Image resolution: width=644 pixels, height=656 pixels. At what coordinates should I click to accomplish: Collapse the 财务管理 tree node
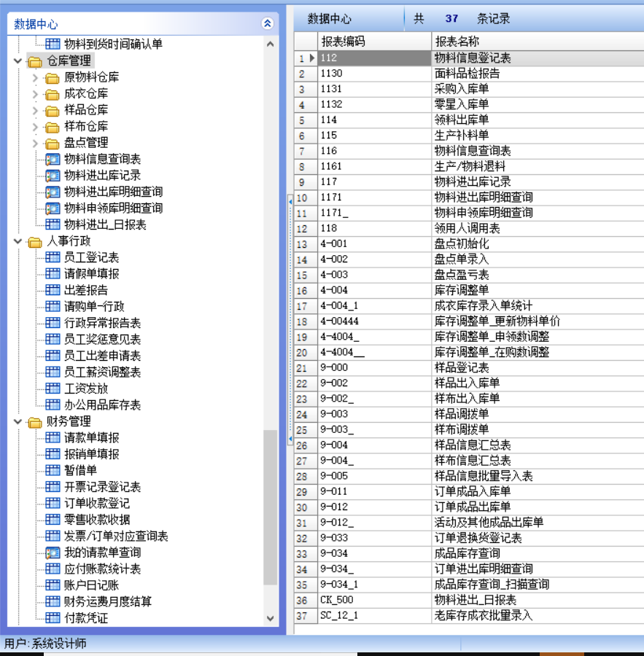(18, 422)
